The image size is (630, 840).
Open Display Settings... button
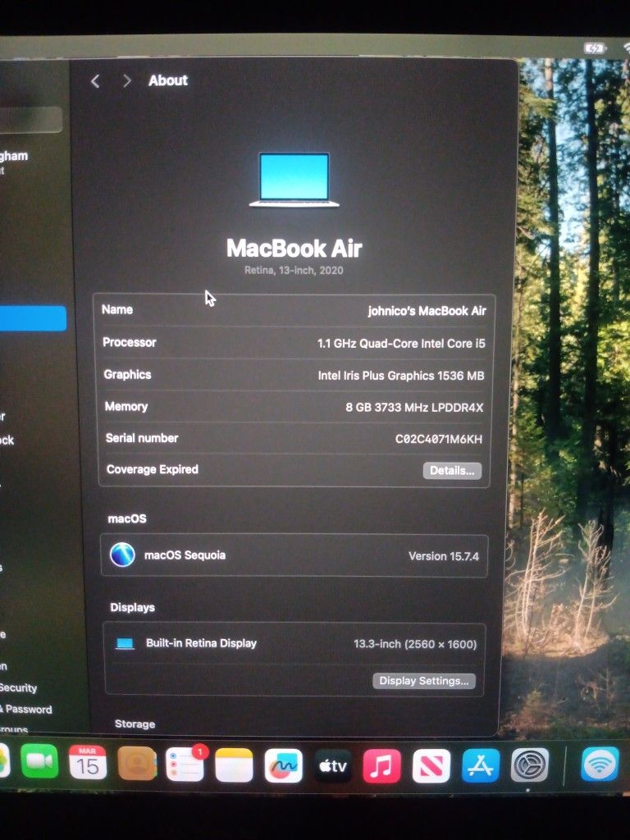point(424,681)
